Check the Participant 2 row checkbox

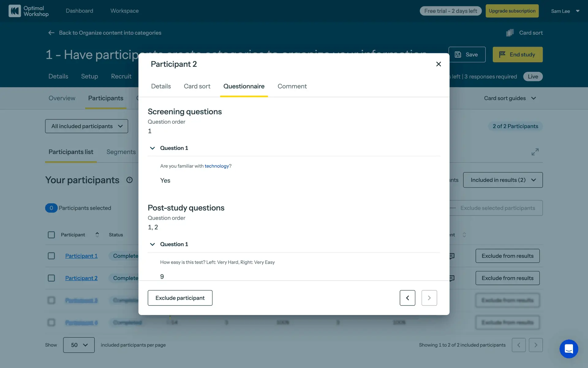pos(51,278)
